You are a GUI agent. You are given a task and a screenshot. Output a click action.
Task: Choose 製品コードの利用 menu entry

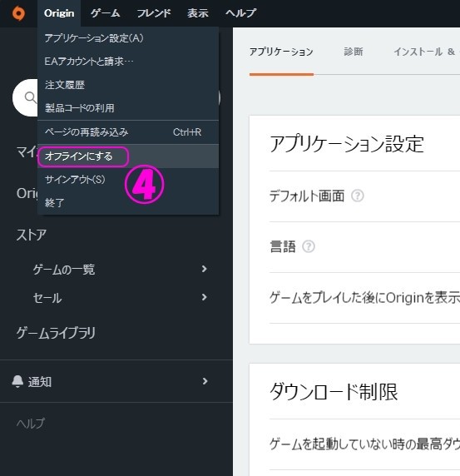tap(128, 108)
